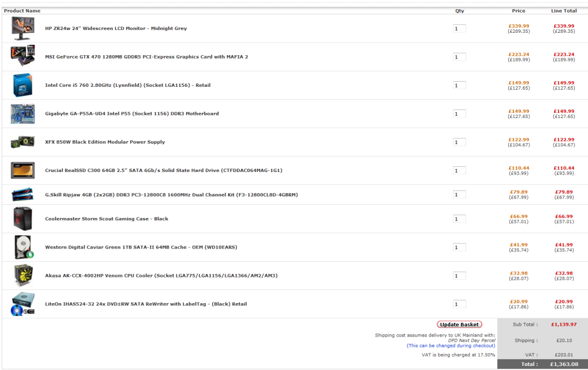
Task: Click the £1,139.97 sub total value
Action: point(564,325)
